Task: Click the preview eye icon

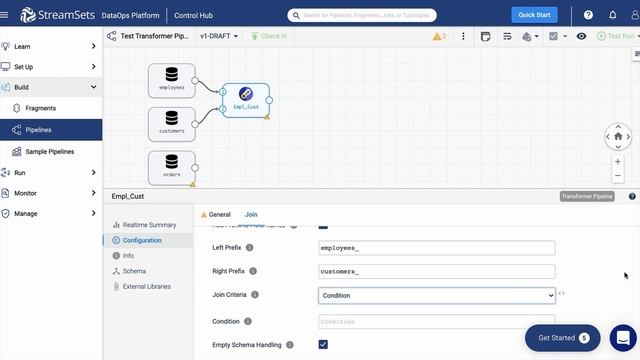Action: [x=581, y=36]
